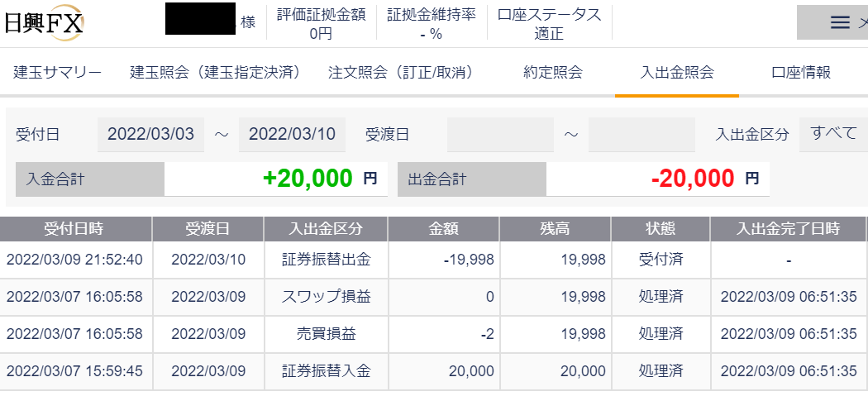Click the timestamp 2022/03/07 15:59:45
Image resolution: width=868 pixels, height=420 pixels.
click(x=74, y=370)
